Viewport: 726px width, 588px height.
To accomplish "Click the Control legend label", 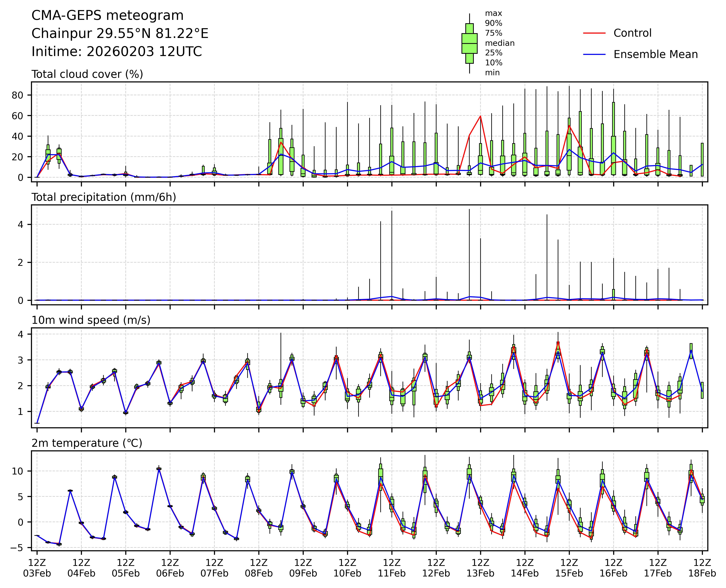I will tap(632, 33).
